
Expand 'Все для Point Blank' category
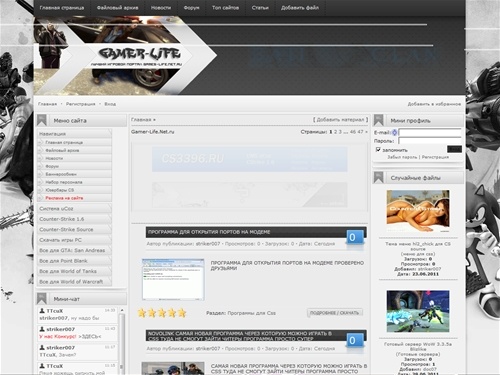click(75, 261)
